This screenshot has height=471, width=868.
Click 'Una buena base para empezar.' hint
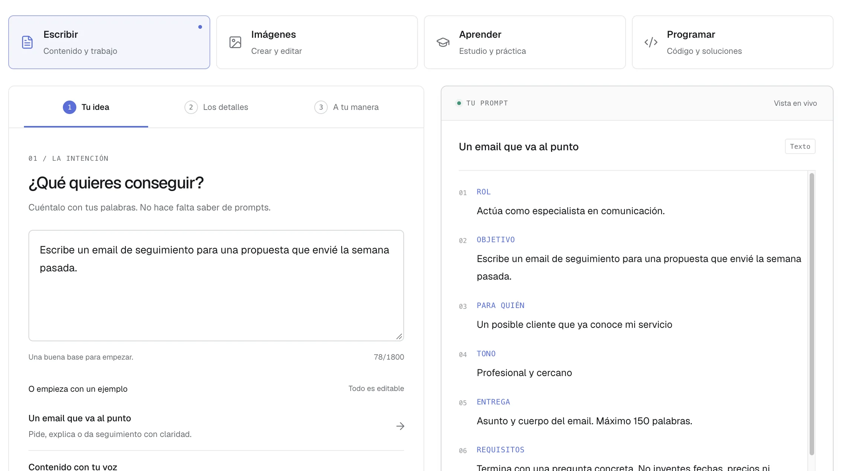[x=81, y=357]
